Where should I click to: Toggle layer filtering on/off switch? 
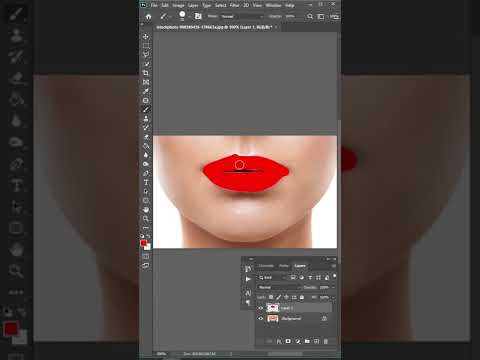334,277
